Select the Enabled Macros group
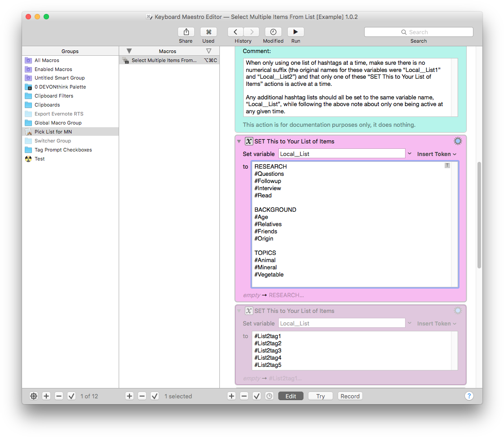This screenshot has width=504, height=437. point(71,69)
